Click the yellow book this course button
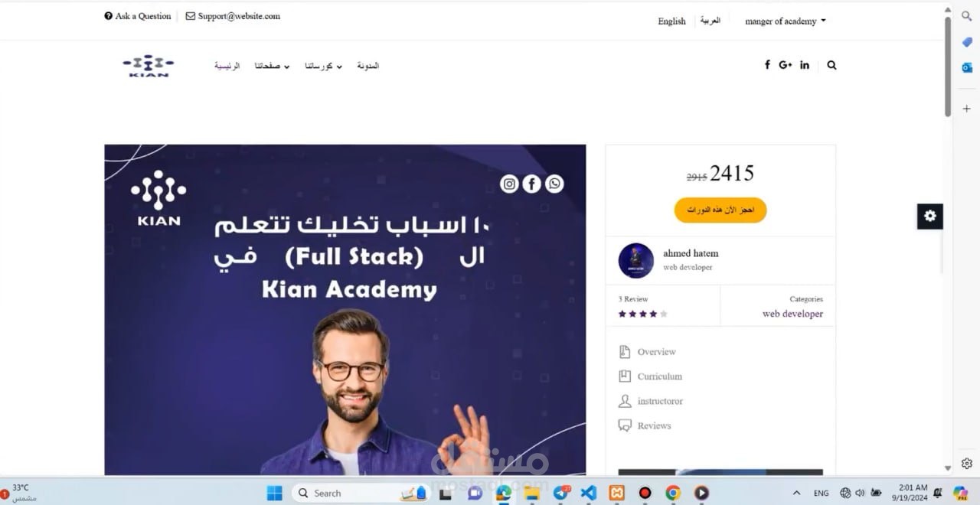This screenshot has height=505, width=980. pos(720,210)
